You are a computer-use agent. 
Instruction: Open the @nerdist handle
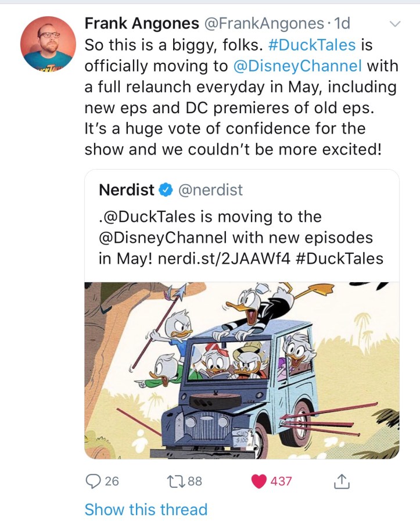[209, 190]
